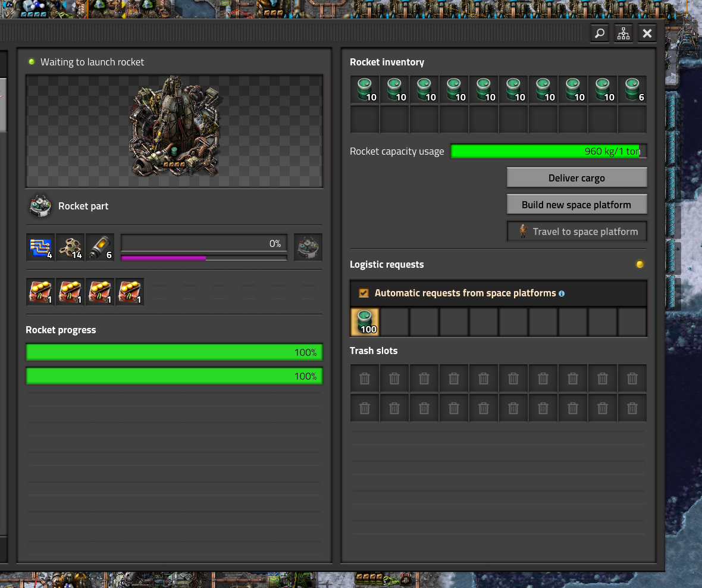
Task: Pick the barrel stack of 6 in Rocket inventory
Action: point(632,90)
